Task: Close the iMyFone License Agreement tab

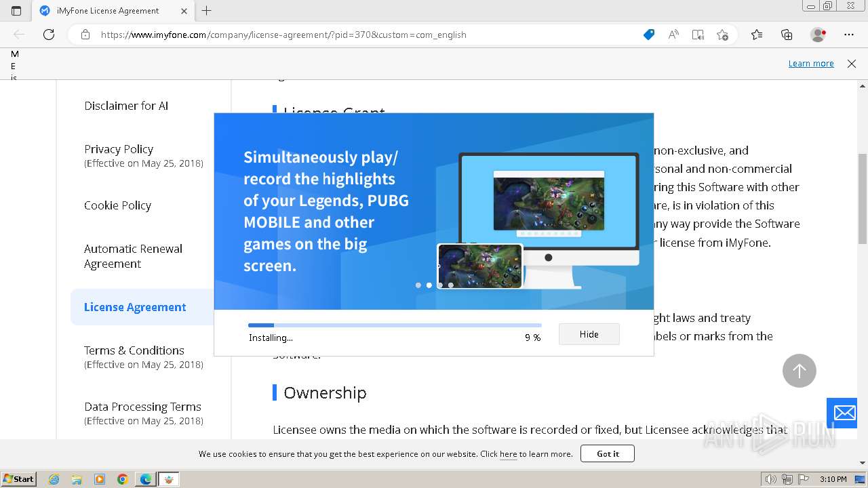Action: click(184, 11)
